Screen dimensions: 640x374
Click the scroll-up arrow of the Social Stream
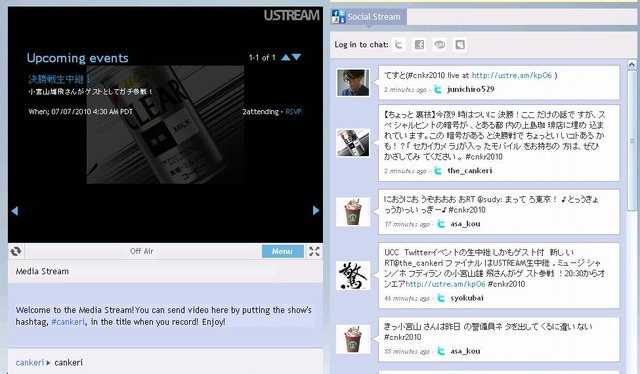(632, 65)
